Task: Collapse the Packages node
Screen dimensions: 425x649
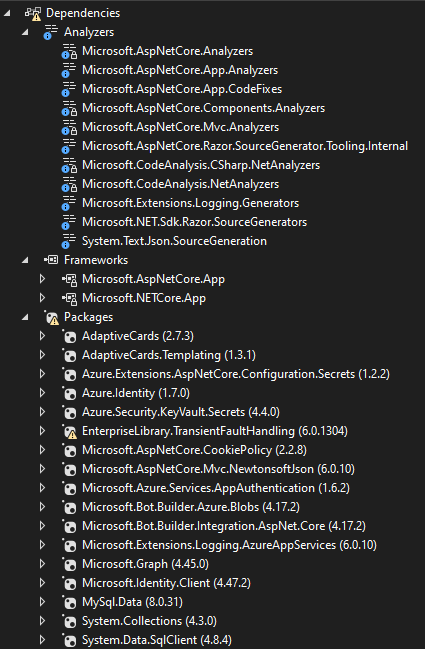Action: tap(25, 317)
